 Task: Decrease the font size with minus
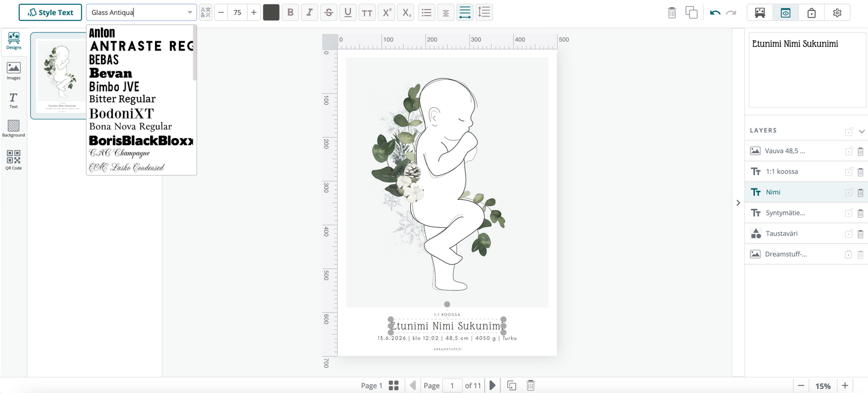pos(221,12)
